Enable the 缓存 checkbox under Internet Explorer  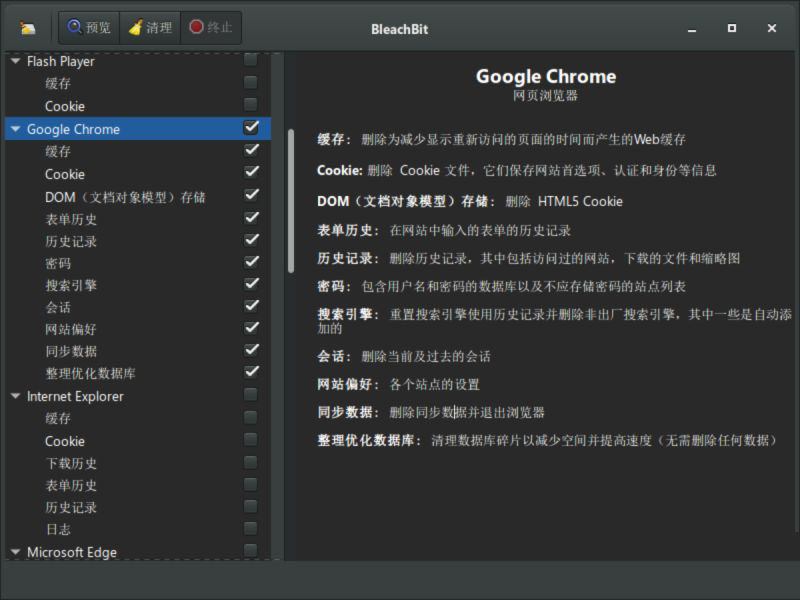(x=251, y=417)
